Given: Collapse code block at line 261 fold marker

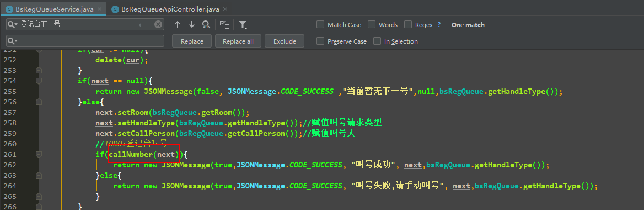Looking at the screenshot, I should click(39, 154).
